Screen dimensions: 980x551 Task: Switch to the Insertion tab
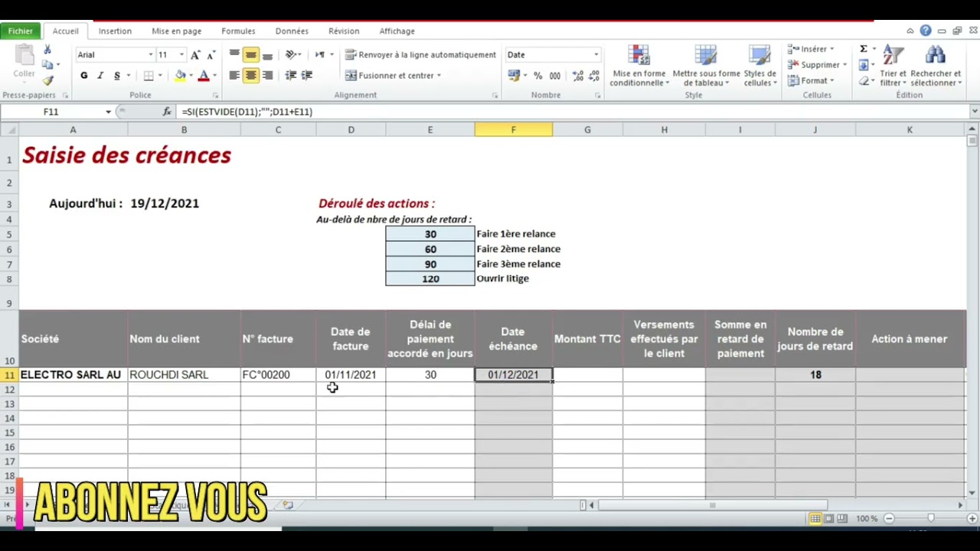115,31
